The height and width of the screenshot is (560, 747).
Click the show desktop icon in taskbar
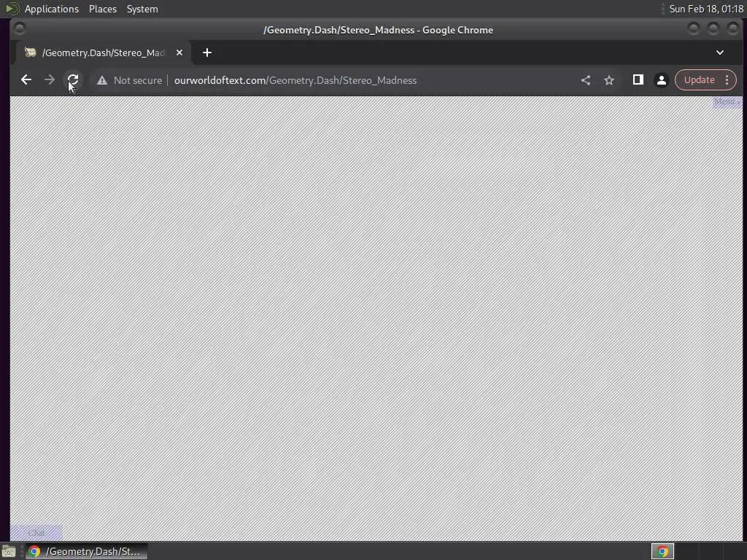click(9, 551)
